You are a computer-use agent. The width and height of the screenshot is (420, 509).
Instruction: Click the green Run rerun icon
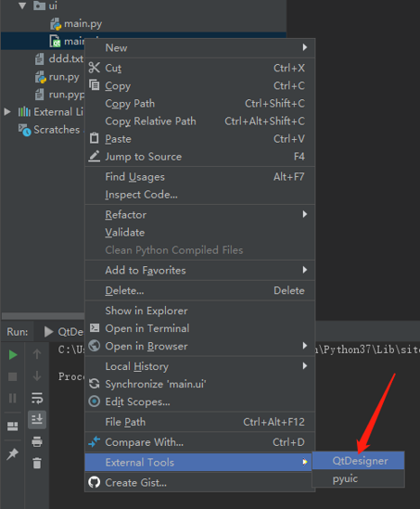point(13,355)
